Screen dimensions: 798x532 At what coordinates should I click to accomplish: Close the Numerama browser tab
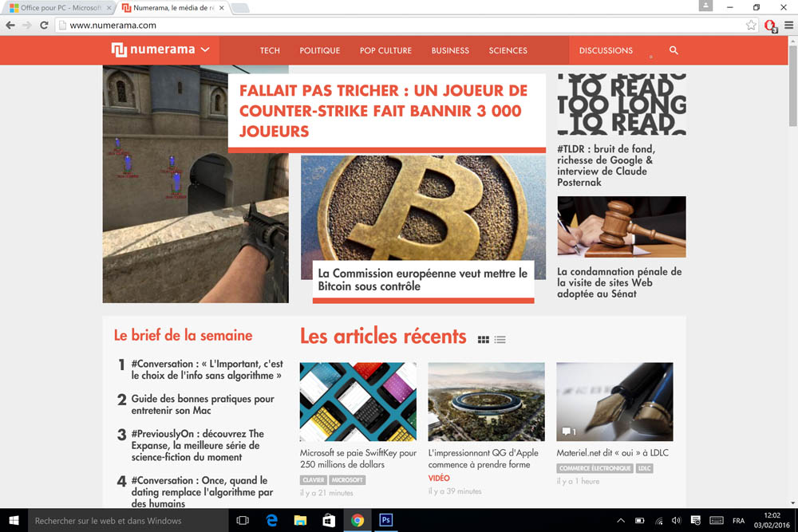click(221, 8)
